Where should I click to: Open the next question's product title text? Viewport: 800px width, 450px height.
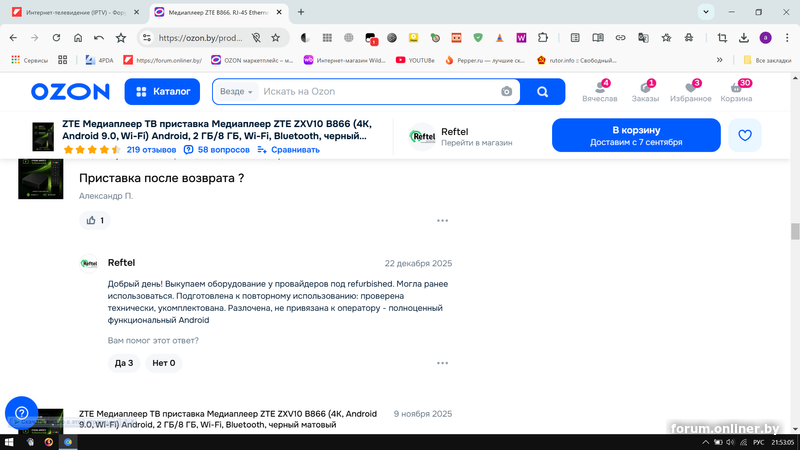tap(228, 419)
